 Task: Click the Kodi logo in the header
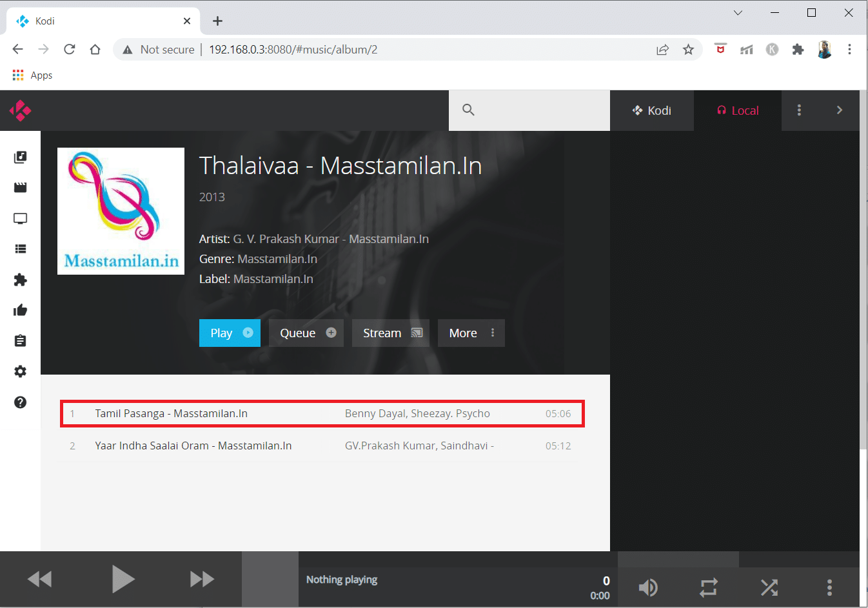coord(21,110)
